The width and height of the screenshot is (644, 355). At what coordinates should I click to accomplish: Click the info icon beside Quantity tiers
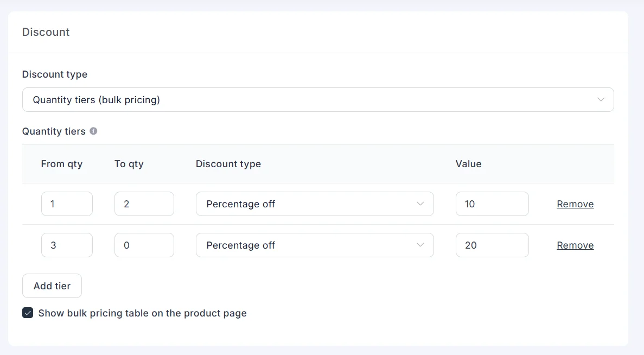click(x=94, y=131)
